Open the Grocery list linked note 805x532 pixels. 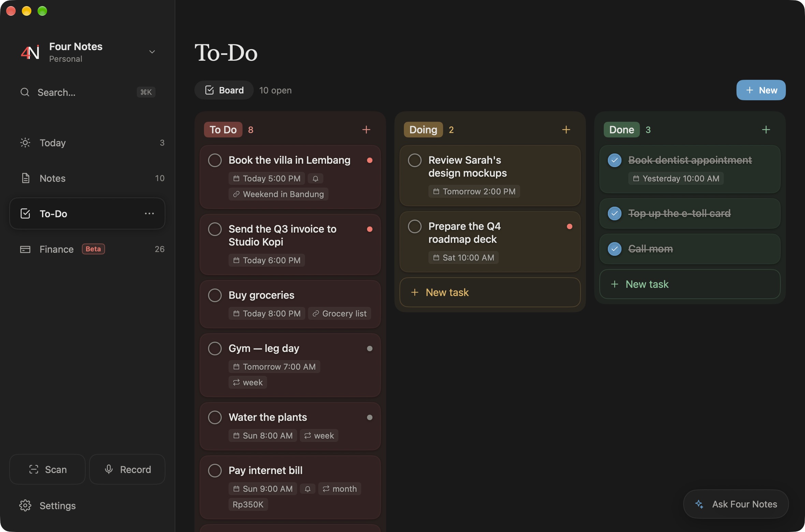pyautogui.click(x=339, y=313)
